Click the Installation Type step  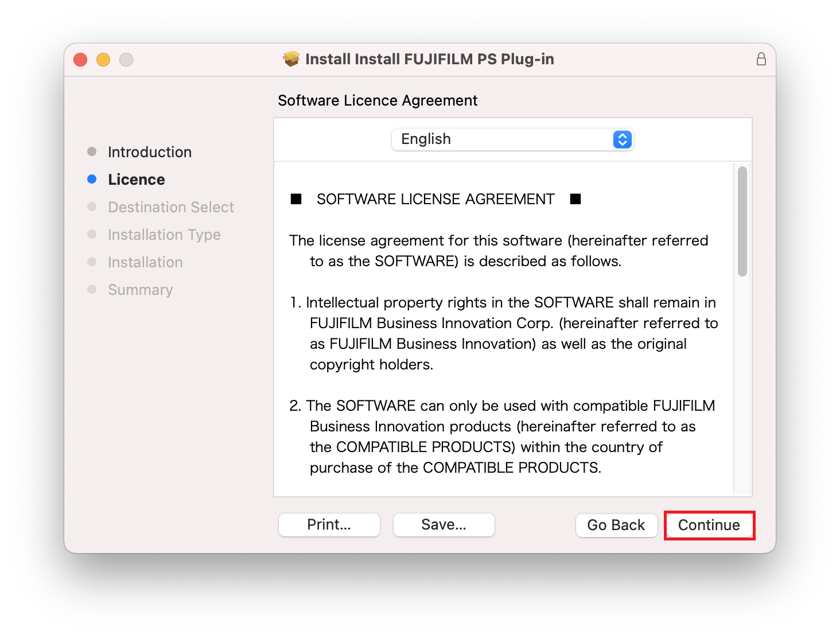coord(164,235)
